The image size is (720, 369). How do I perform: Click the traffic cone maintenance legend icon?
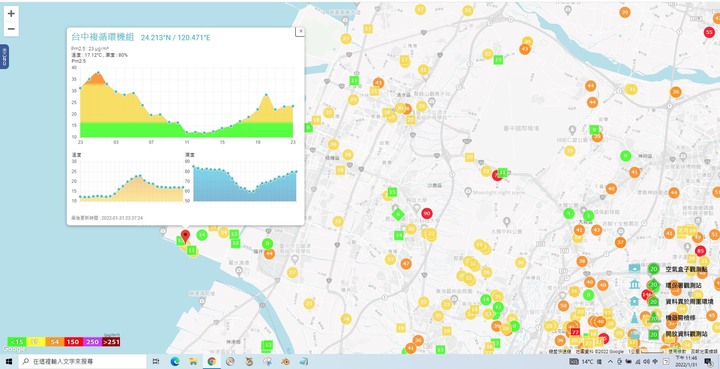(x=635, y=318)
